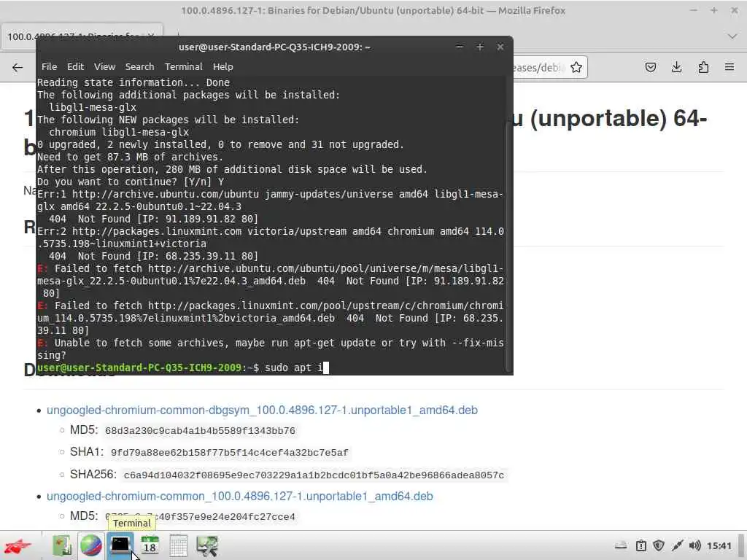Click the MD5 hash ending 40f357e9e24e204fc27cce4
This screenshot has height=560, width=747.
tap(200, 517)
